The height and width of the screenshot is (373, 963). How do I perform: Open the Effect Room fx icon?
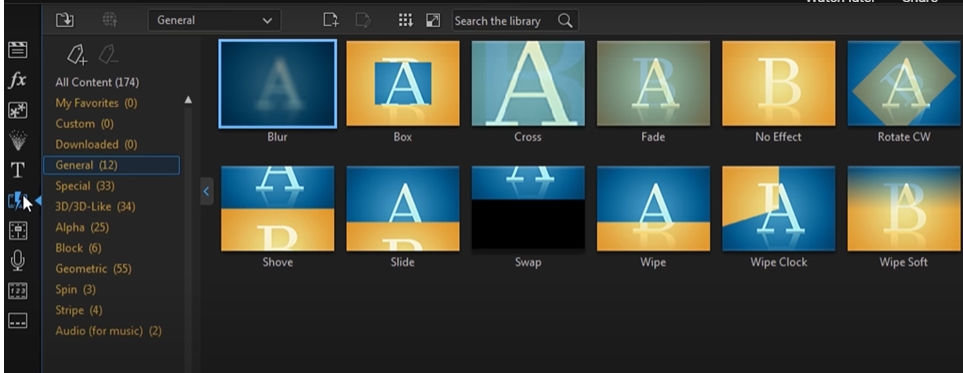click(17, 80)
